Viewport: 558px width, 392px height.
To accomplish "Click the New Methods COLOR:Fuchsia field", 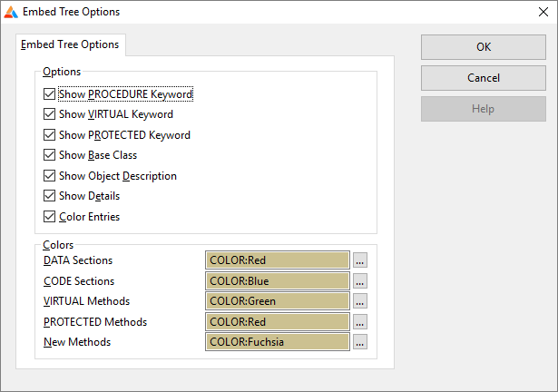I will point(278,342).
